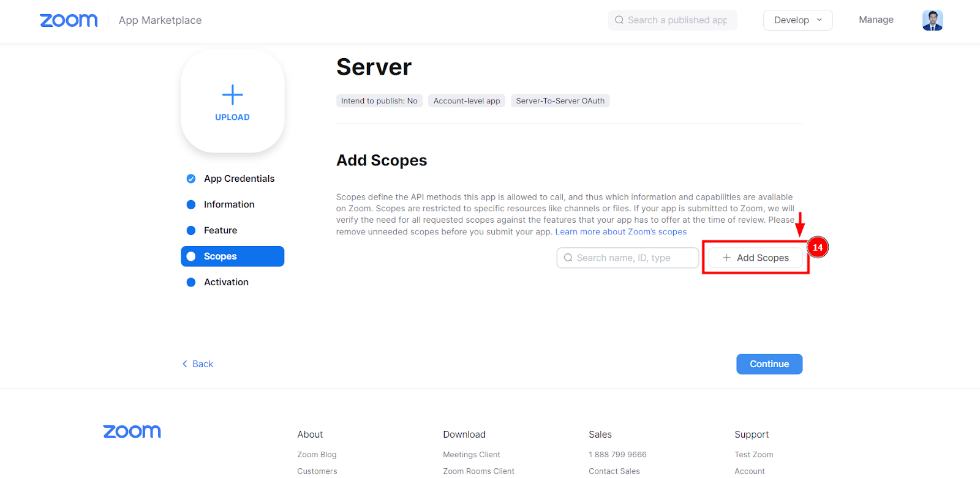980x478 pixels.
Task: Click the 1 888 799 9666 sales number
Action: (617, 455)
